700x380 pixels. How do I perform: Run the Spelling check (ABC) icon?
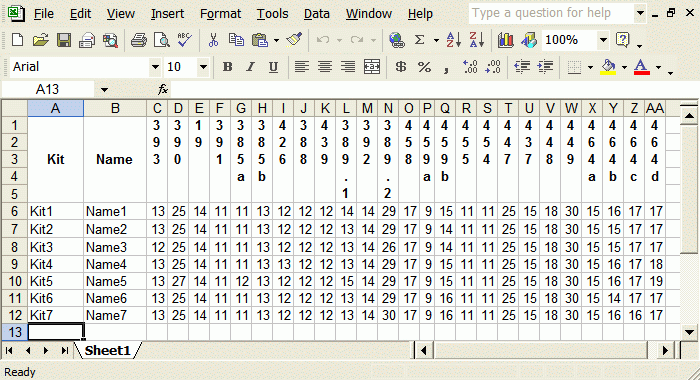pyautogui.click(x=184, y=40)
